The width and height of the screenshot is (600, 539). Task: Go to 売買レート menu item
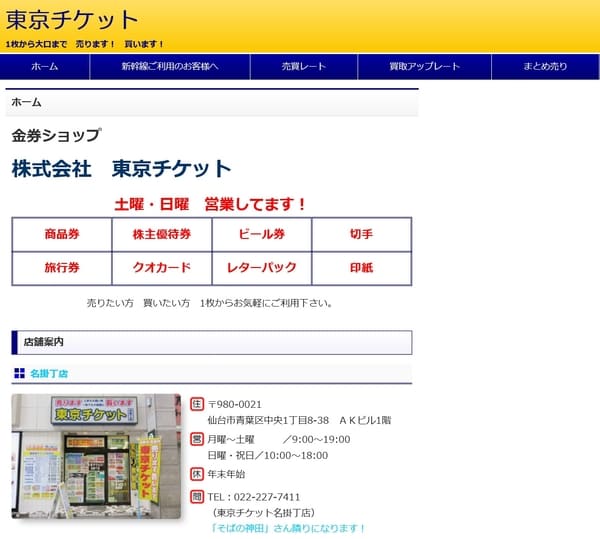[x=304, y=67]
